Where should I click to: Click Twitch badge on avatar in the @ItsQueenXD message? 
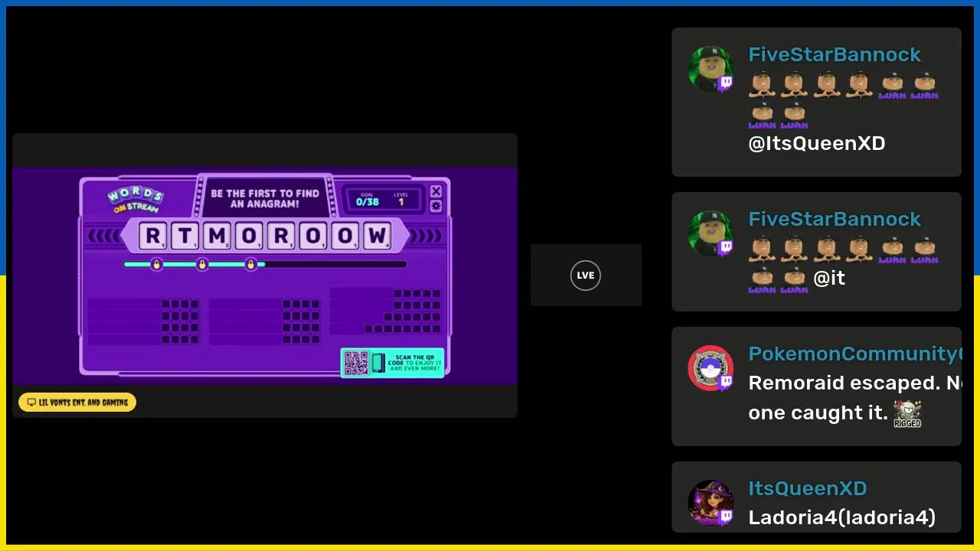click(725, 83)
